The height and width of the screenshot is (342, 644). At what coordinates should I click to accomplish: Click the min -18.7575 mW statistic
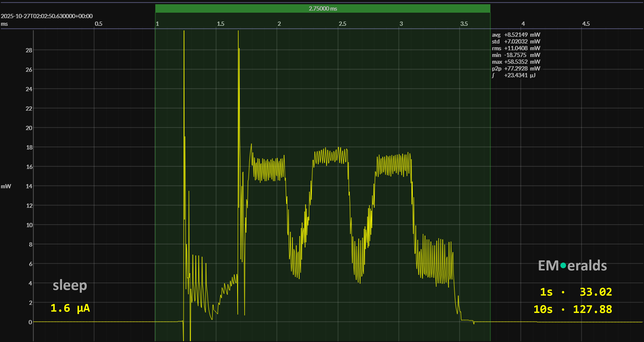coord(516,55)
